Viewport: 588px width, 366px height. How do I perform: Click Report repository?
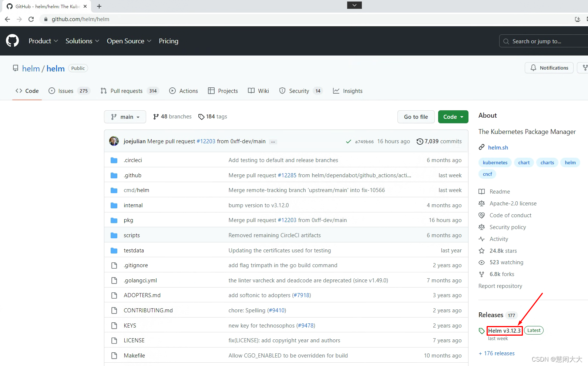point(500,286)
